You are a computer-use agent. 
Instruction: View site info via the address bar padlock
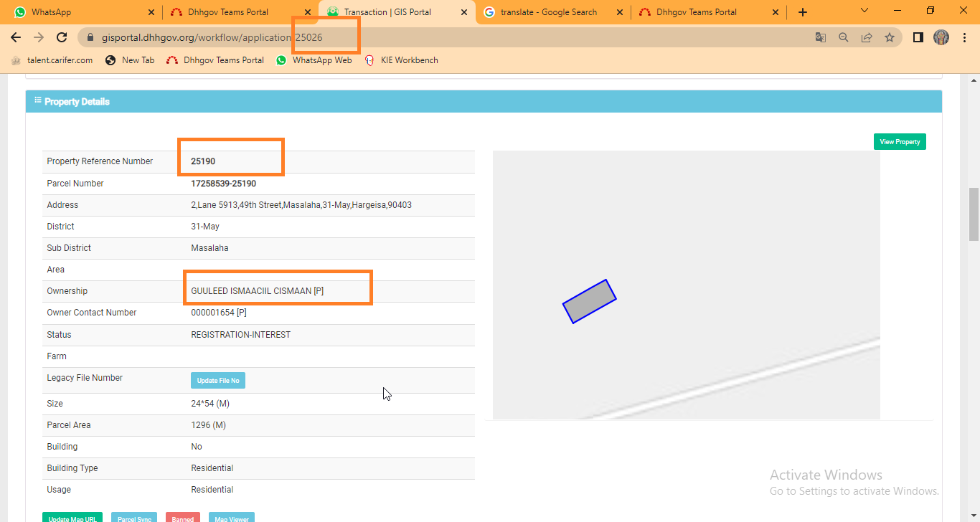pos(90,37)
